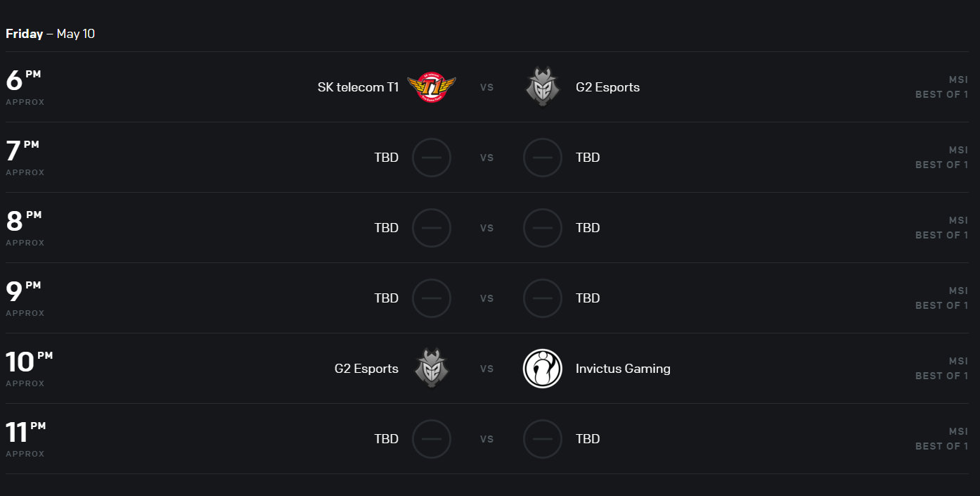Click G2 Esports name in 6 PM match
This screenshot has height=496, width=980.
click(x=607, y=87)
